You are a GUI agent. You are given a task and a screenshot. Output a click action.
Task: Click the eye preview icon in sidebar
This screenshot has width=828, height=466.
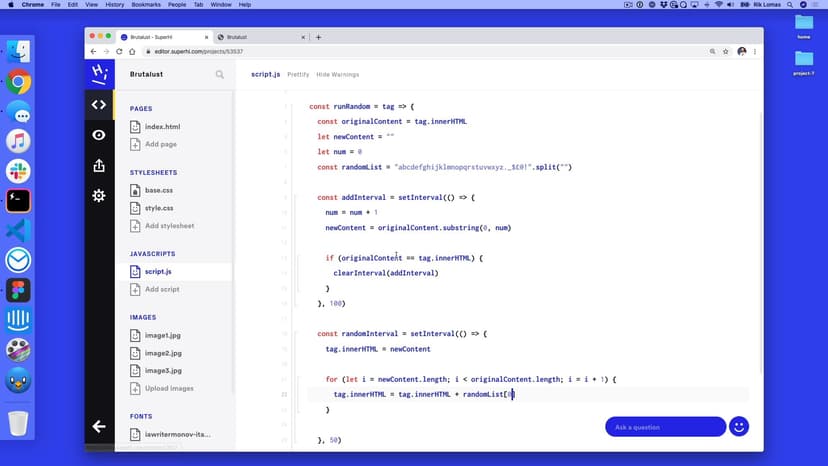(98, 135)
